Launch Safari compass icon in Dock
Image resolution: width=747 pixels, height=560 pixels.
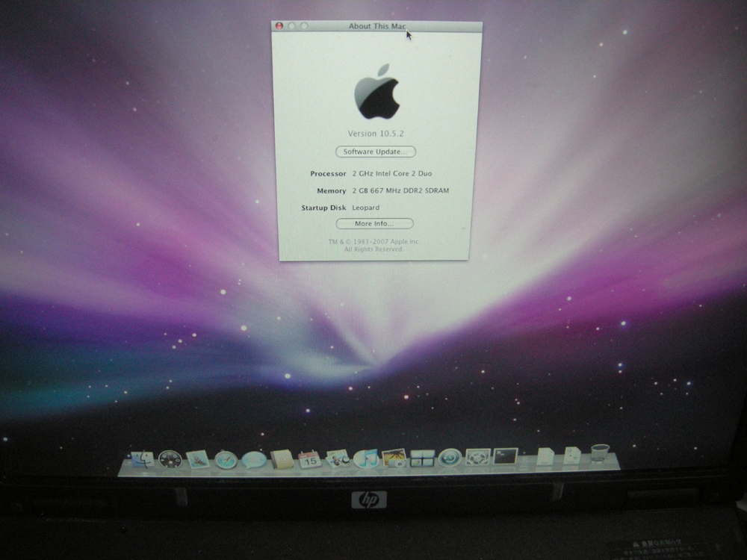tap(226, 460)
